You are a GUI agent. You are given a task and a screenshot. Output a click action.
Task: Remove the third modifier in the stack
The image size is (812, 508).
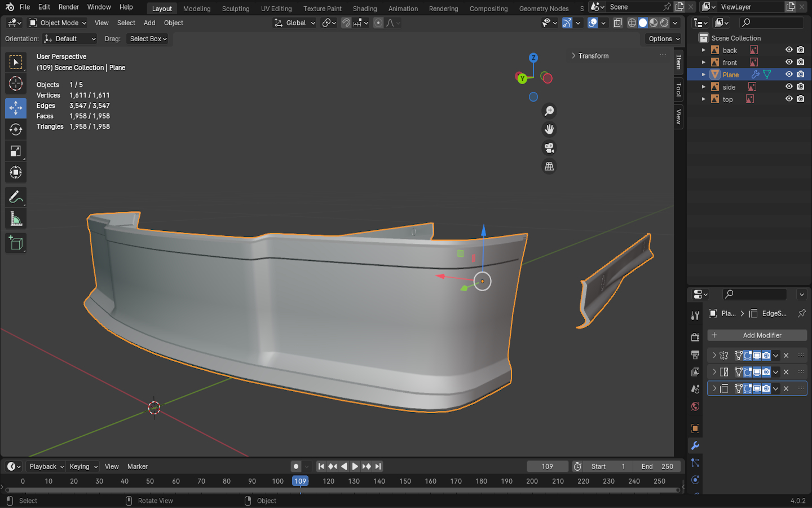[786, 389]
